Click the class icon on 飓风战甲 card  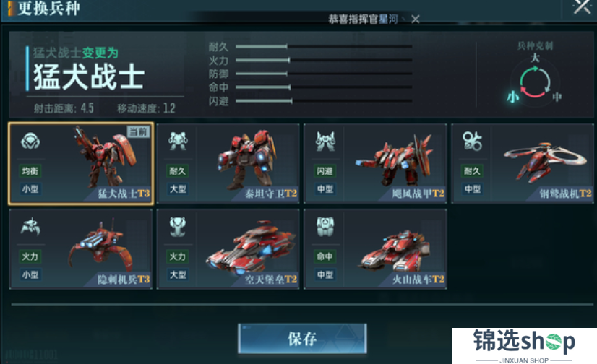pos(325,141)
